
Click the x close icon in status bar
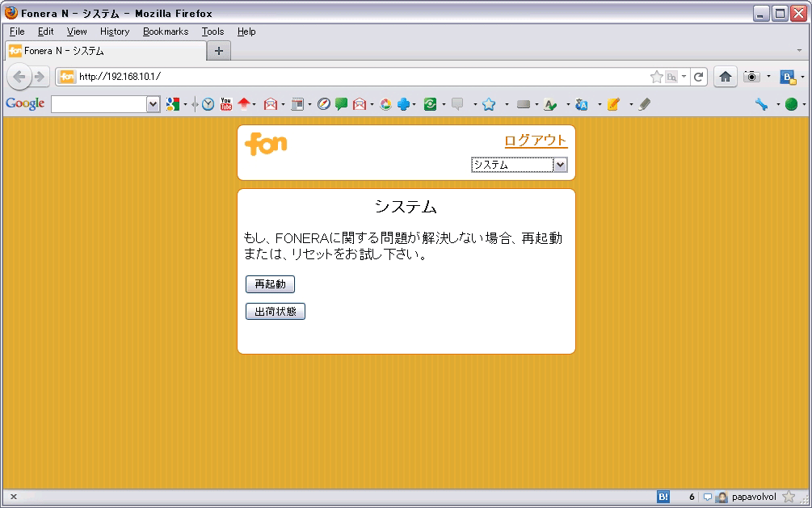coord(14,497)
